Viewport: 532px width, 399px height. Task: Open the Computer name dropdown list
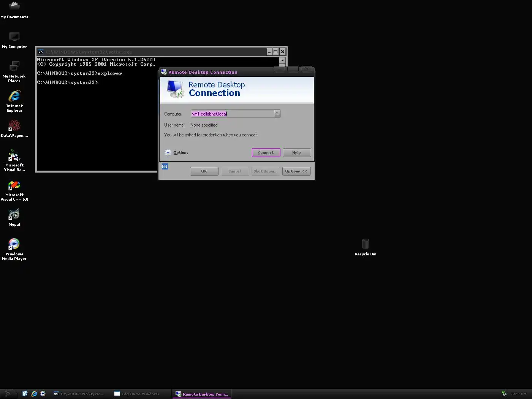277,114
